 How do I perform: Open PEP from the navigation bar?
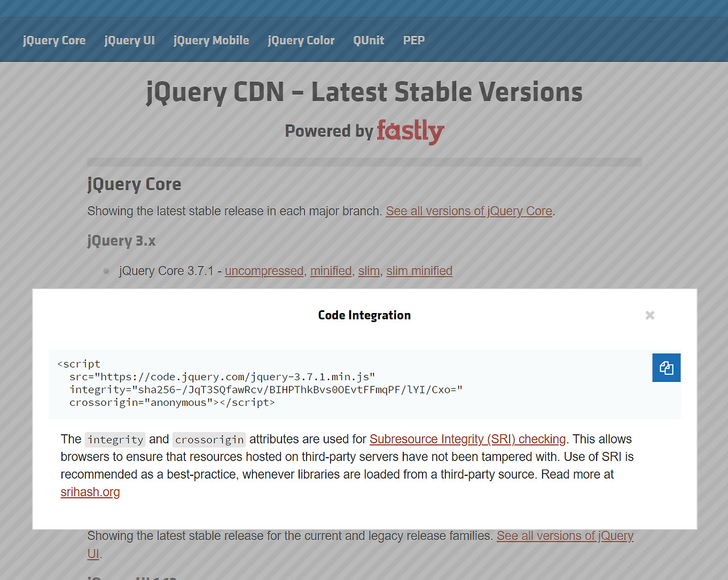(414, 40)
